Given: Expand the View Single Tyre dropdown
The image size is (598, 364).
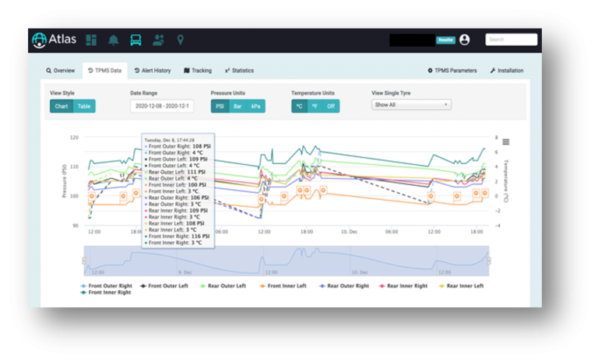Looking at the screenshot, I should (411, 105).
